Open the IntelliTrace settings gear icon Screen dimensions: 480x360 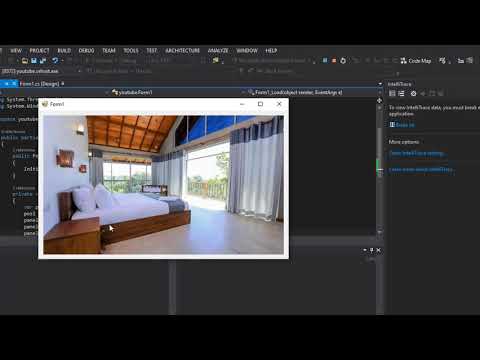[413, 94]
